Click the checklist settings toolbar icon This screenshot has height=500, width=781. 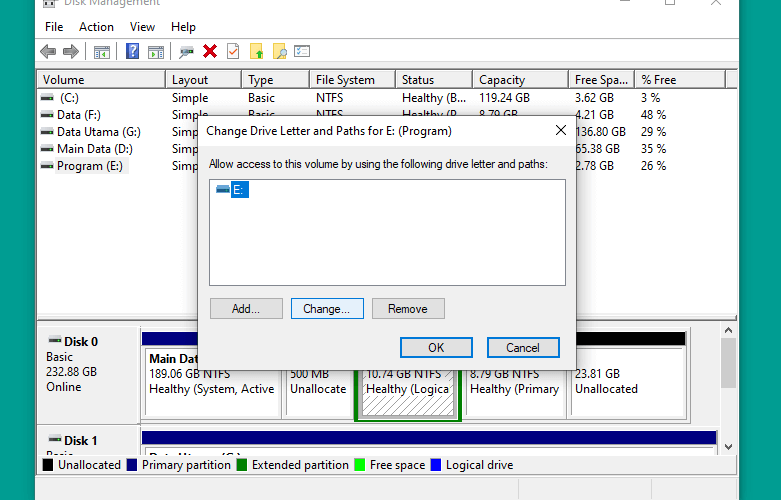[x=302, y=51]
